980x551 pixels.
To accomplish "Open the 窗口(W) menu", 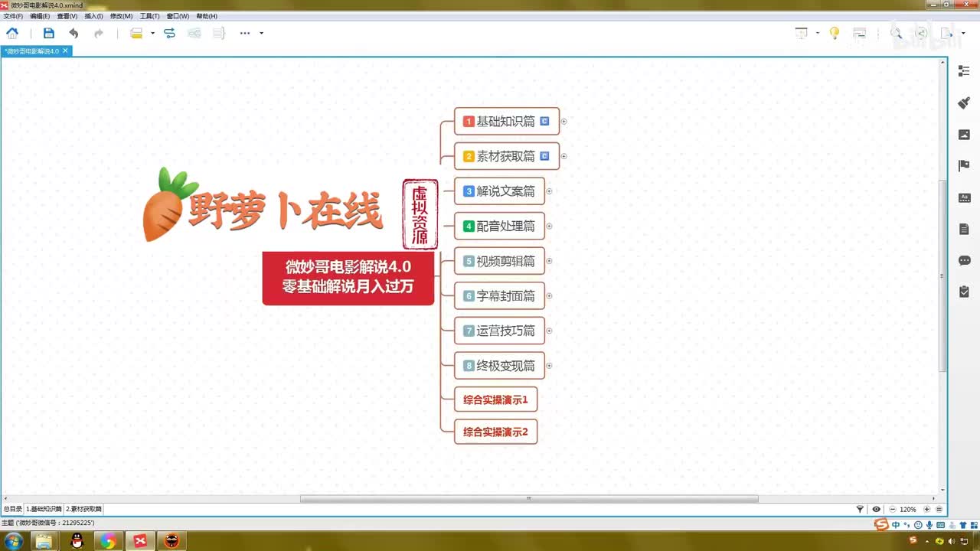I will pos(178,16).
